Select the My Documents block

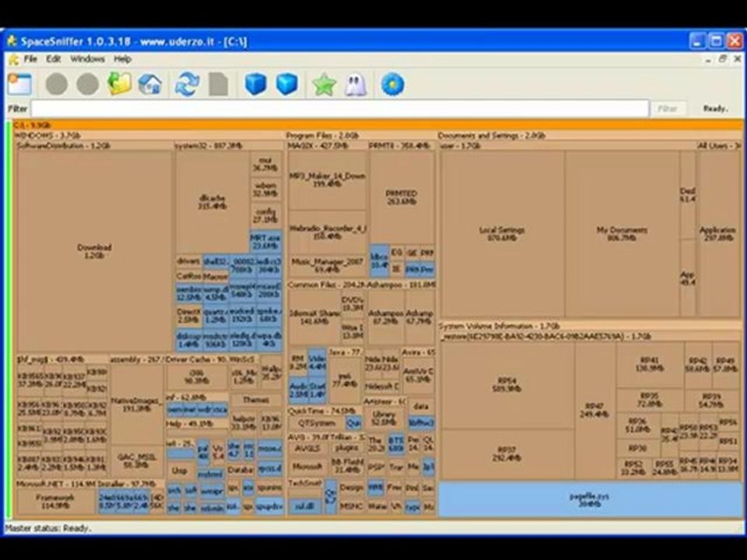[622, 234]
